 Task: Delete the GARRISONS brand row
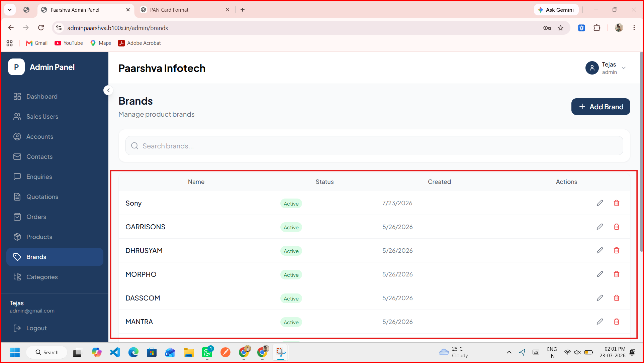616,227
